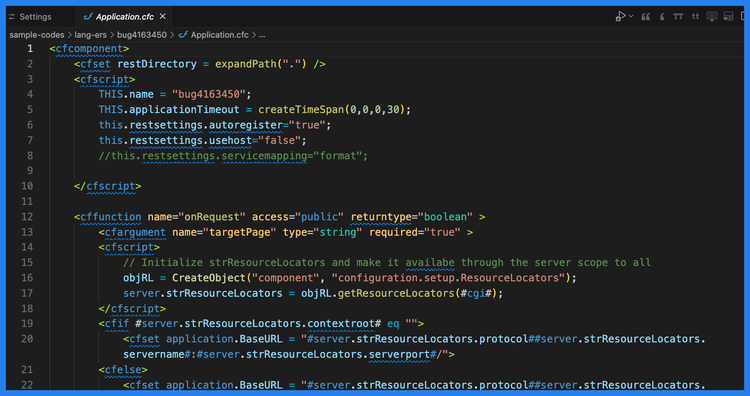Open lang-ers breadcrumb folder
This screenshot has height=396, width=750.
point(90,35)
